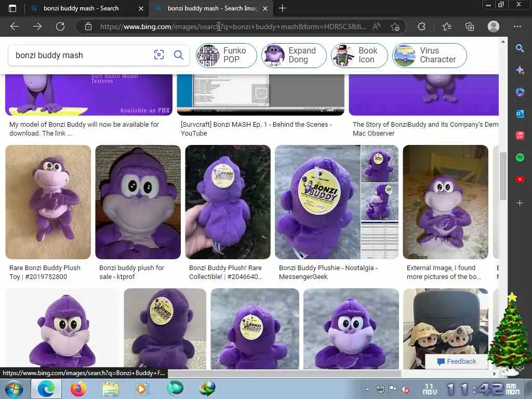The image size is (532, 399).
Task: Open '[Survcraft] Bonzi MASH Ep. 1' YouTube link
Action: point(257,129)
